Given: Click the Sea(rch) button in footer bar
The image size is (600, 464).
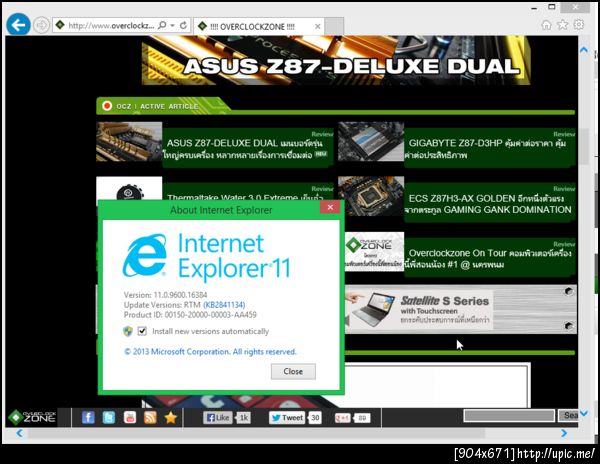Looking at the screenshot, I should click(569, 415).
